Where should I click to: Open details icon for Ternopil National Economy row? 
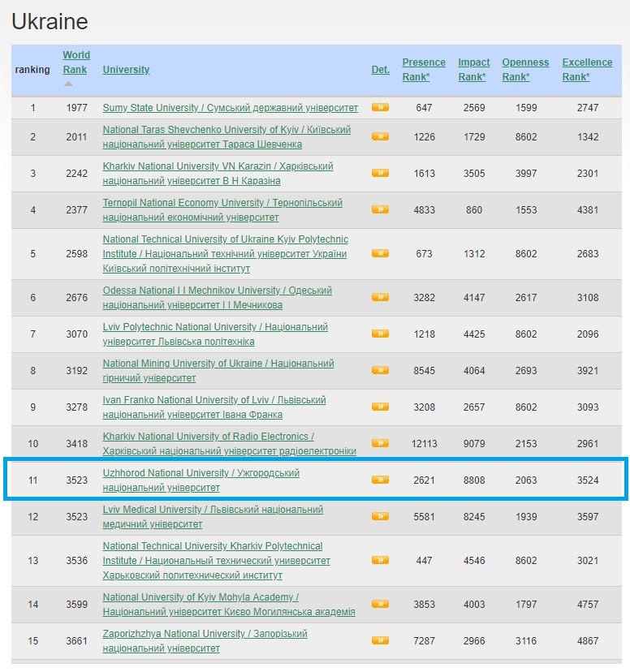[x=380, y=209]
